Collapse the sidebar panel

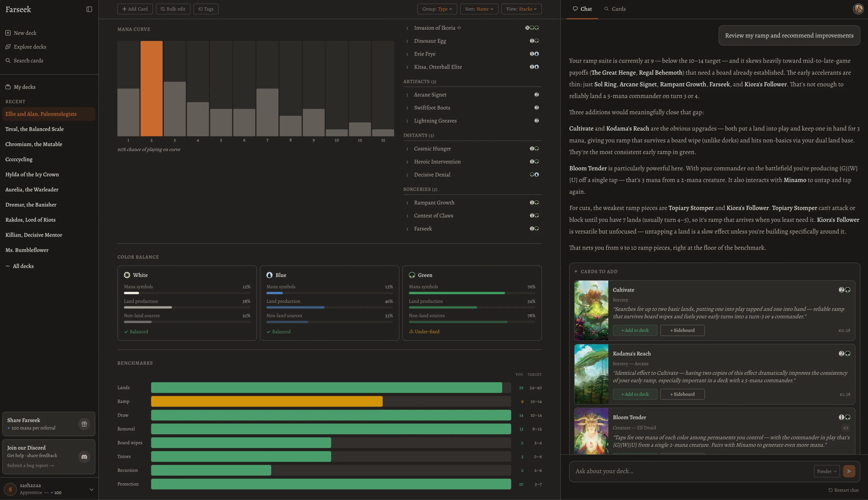click(x=89, y=9)
